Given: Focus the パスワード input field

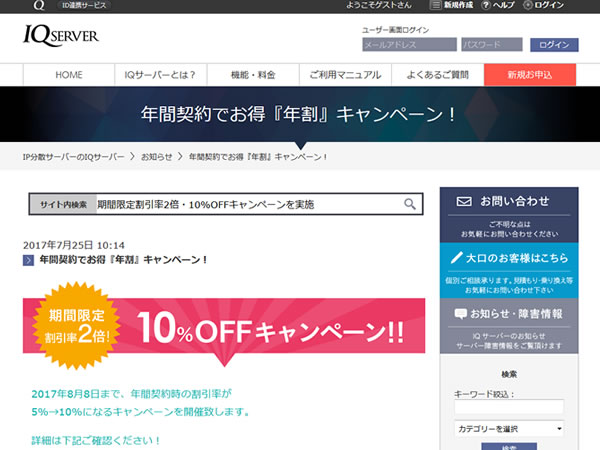Looking at the screenshot, I should point(492,44).
